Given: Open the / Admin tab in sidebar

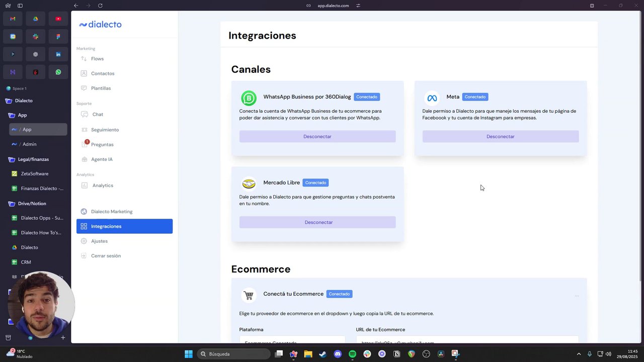Looking at the screenshot, I should point(38,144).
